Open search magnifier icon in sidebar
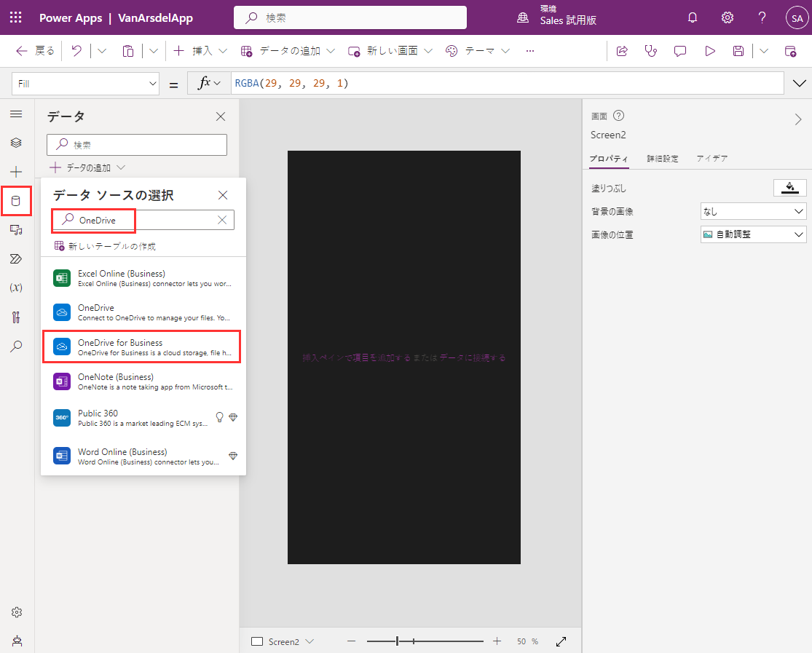 (16, 346)
